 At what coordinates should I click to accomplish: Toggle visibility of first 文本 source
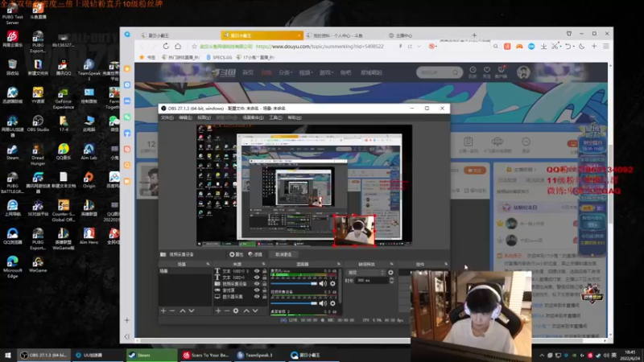tap(257, 271)
